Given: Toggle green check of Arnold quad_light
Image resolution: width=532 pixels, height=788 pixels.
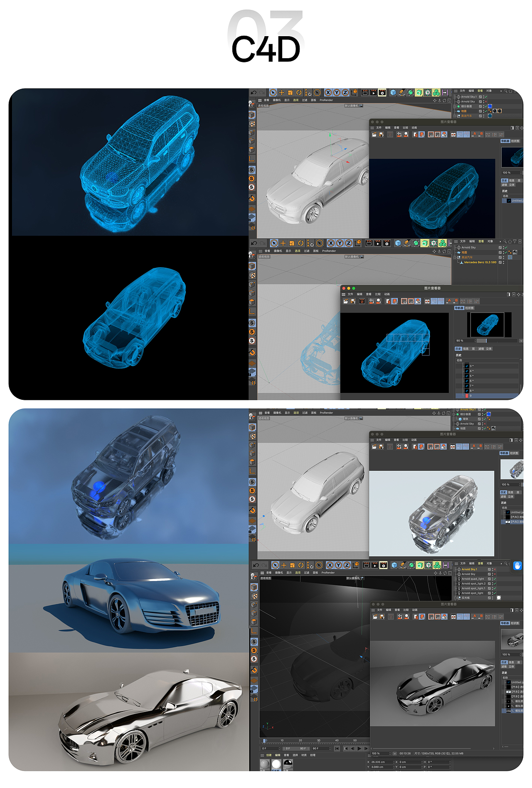Looking at the screenshot, I should pos(494,579).
